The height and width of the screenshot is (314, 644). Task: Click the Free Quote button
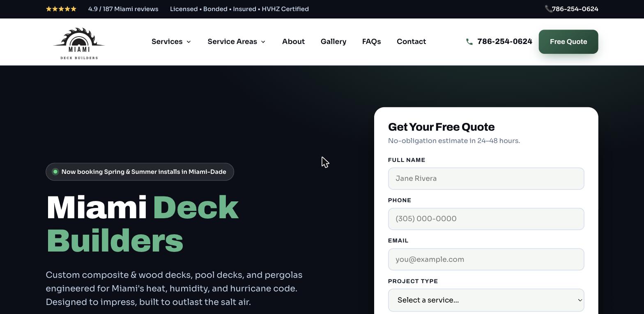click(x=568, y=42)
